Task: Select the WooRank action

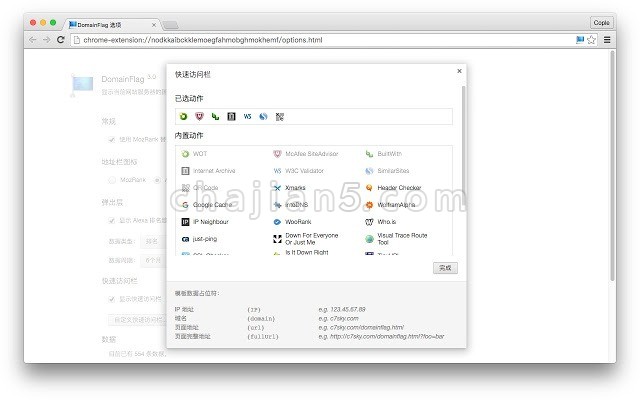Action: pos(298,221)
